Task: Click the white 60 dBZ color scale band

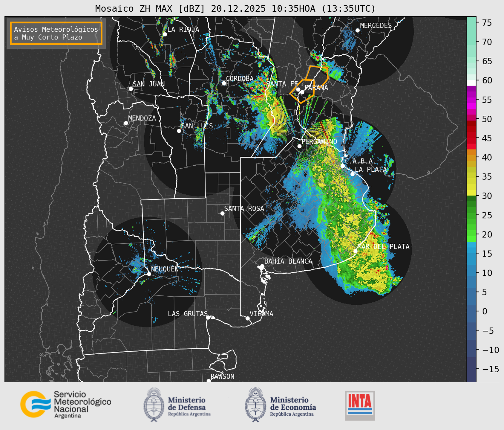Action: (471, 83)
